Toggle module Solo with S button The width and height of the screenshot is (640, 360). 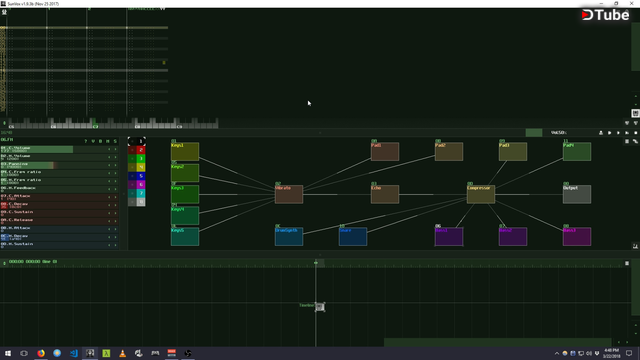pyautogui.click(x=115, y=141)
